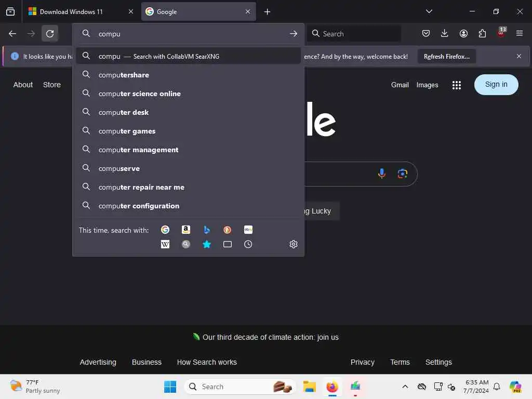Open the Google apps grid
532x399 pixels.
click(456, 85)
